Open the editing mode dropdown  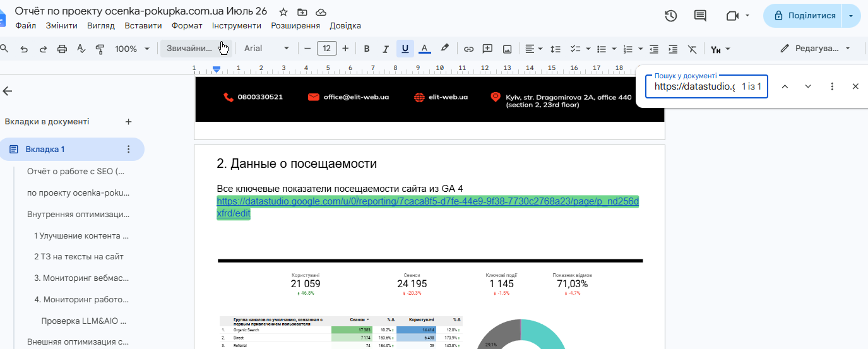pos(816,49)
